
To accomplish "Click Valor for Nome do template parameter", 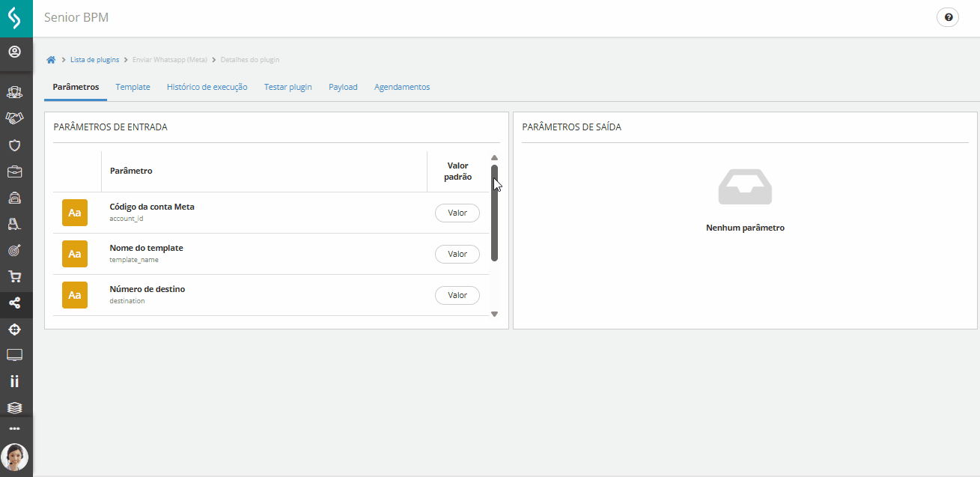I will (457, 254).
